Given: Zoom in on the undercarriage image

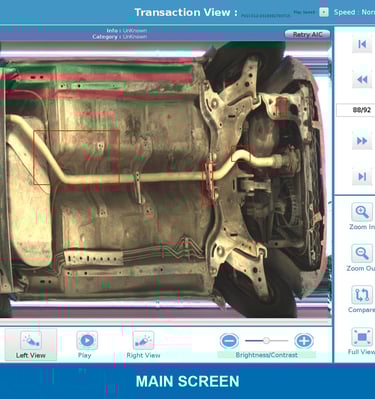Looking at the screenshot, I should 362,212.
